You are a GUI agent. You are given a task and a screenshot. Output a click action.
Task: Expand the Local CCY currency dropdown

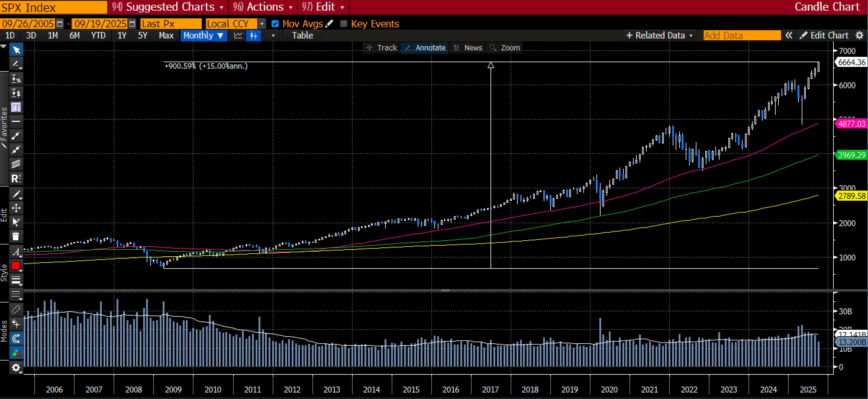262,24
